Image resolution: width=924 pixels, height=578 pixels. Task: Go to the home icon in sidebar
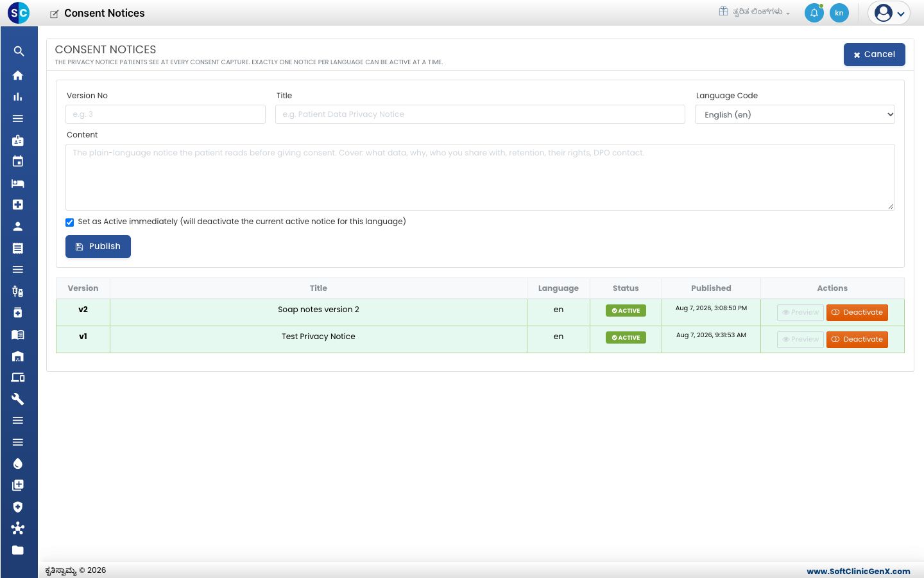pos(18,75)
